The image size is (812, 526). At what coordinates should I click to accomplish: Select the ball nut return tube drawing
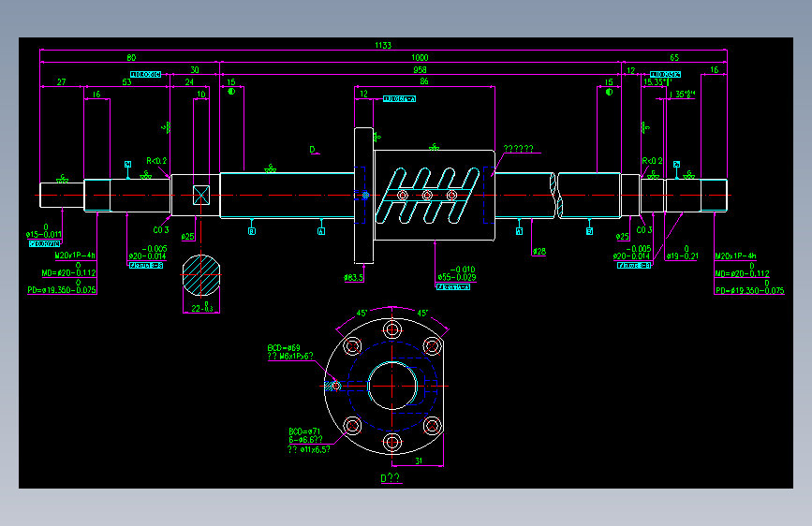[x=427, y=196]
